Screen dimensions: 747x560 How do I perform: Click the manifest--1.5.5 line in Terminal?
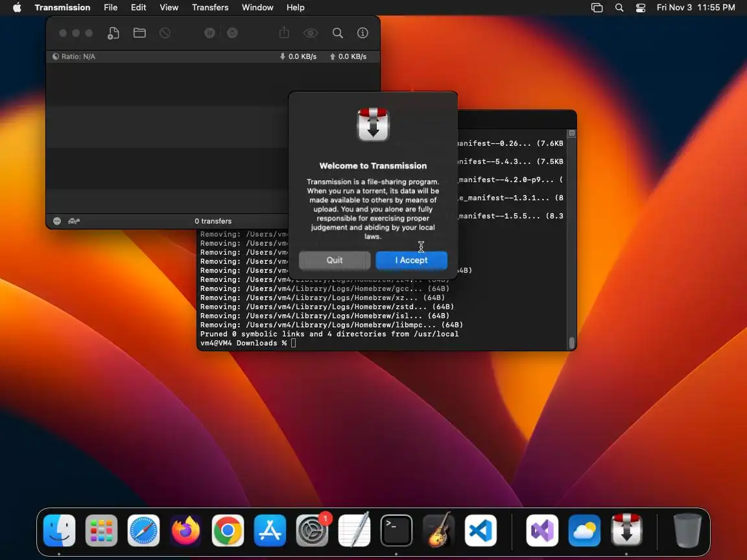(510, 216)
